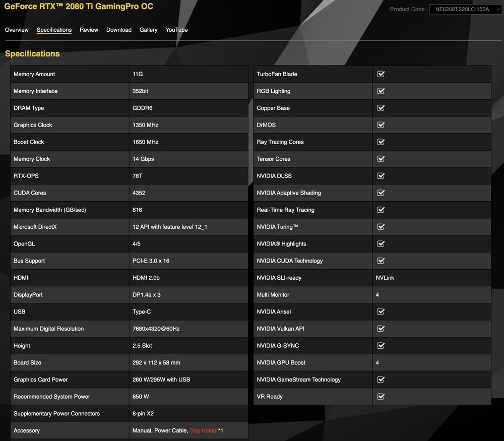Image resolution: width=504 pixels, height=441 pixels.
Task: Click the NVIDIA Ansel check icon
Action: tap(381, 311)
